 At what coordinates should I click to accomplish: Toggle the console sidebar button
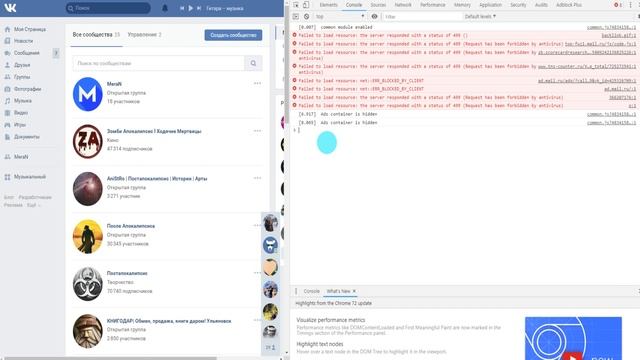click(296, 17)
